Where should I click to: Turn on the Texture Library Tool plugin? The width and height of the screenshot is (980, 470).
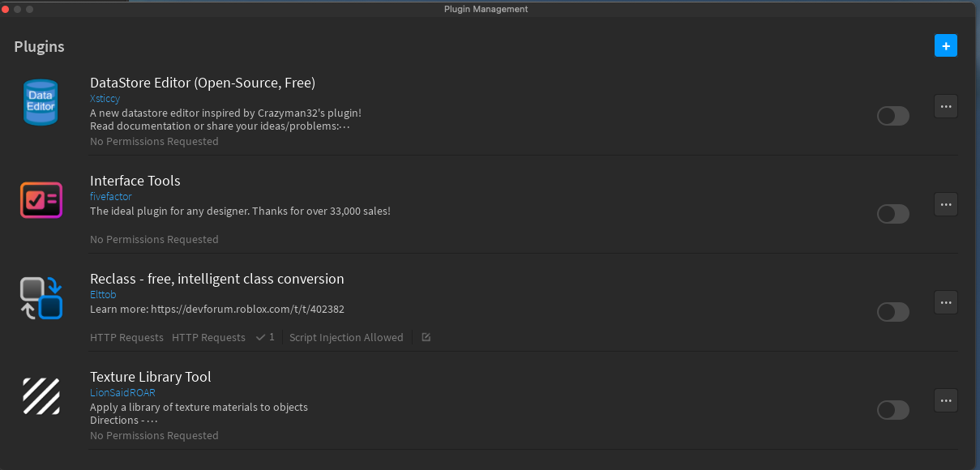coord(892,410)
